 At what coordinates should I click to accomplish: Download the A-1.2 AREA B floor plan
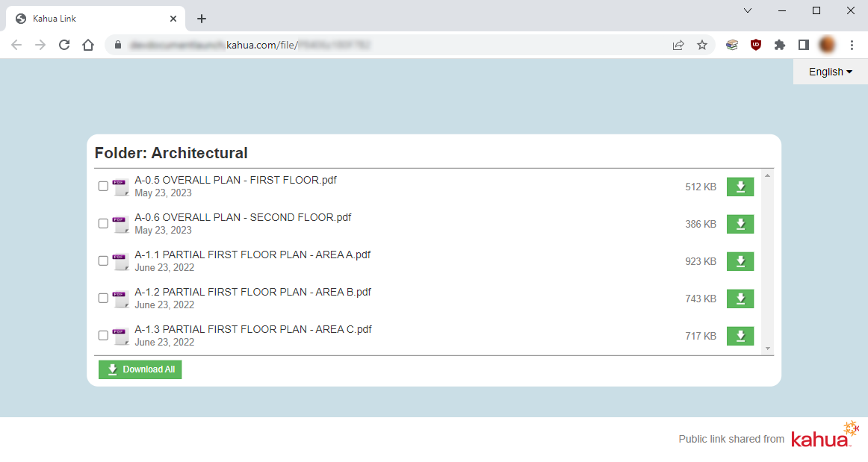tap(740, 299)
